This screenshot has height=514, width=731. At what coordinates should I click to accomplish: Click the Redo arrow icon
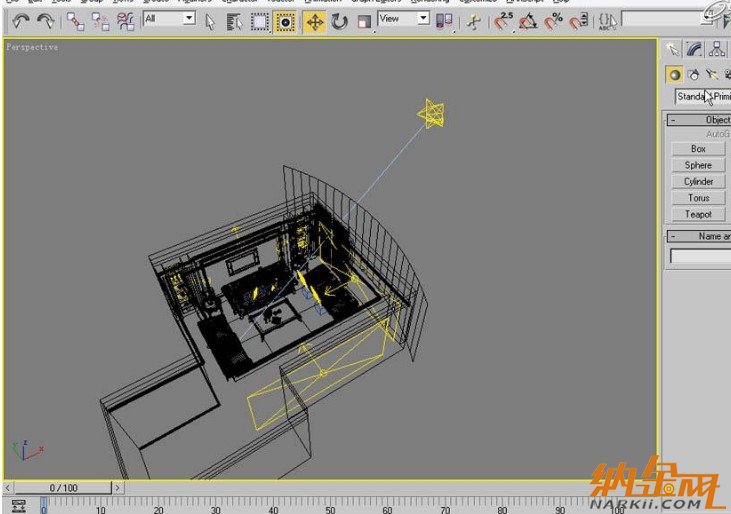[45, 21]
